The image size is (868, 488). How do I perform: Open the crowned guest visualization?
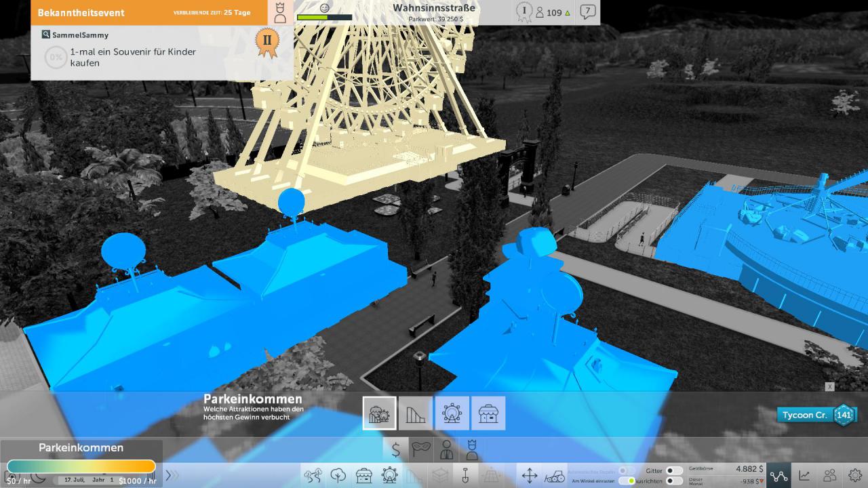(x=471, y=449)
